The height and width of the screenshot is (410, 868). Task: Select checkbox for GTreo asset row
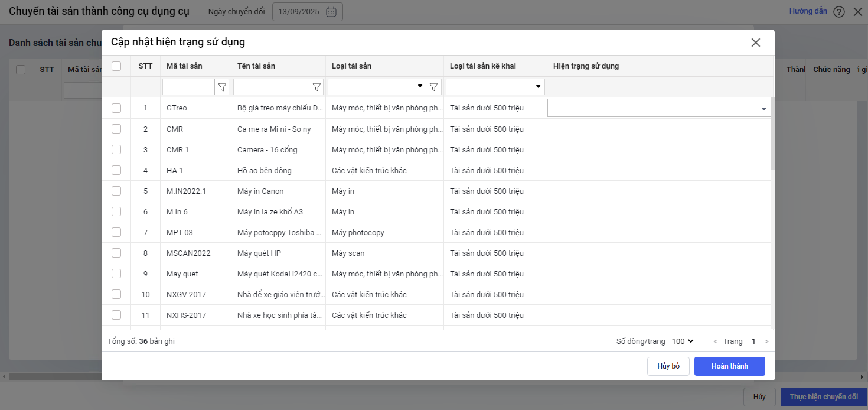coord(116,108)
